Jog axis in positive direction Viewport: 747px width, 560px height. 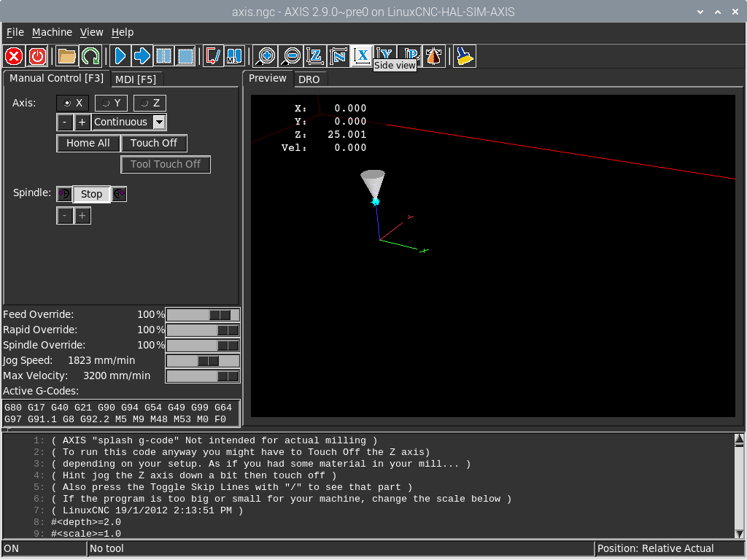coord(82,122)
